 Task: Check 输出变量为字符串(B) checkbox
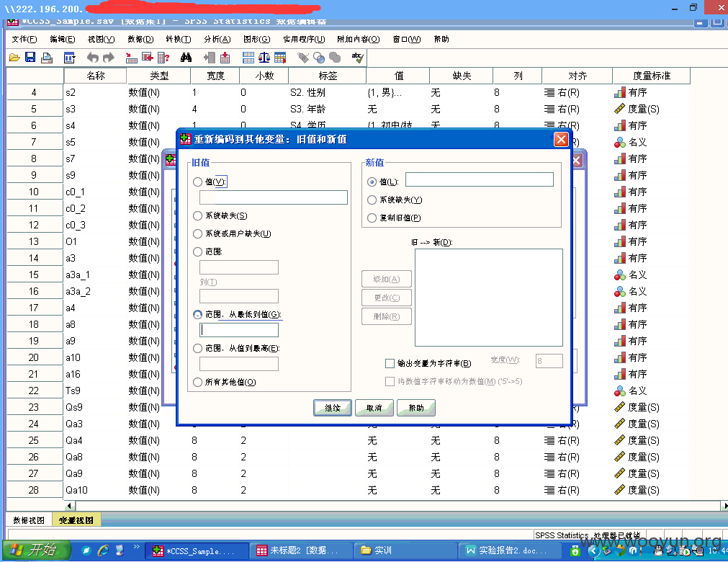390,363
